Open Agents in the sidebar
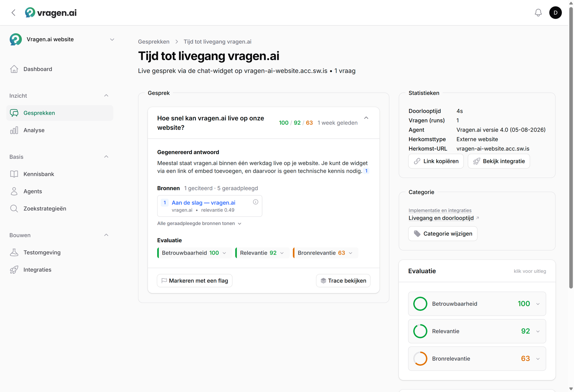This screenshot has width=574, height=392. (x=60, y=192)
